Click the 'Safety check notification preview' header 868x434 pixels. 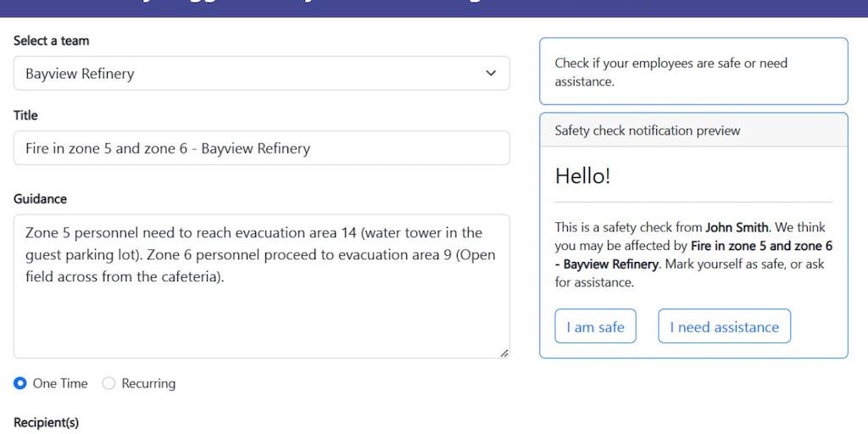648,131
